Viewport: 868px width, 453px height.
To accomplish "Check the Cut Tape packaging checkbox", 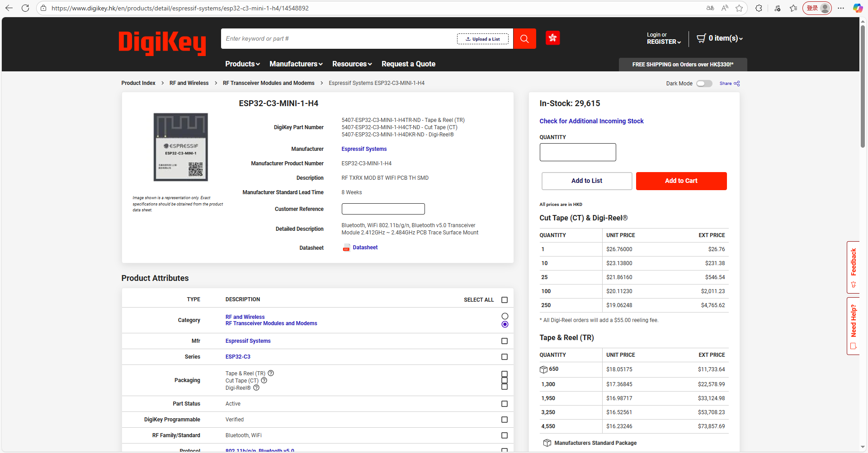I will pyautogui.click(x=505, y=380).
